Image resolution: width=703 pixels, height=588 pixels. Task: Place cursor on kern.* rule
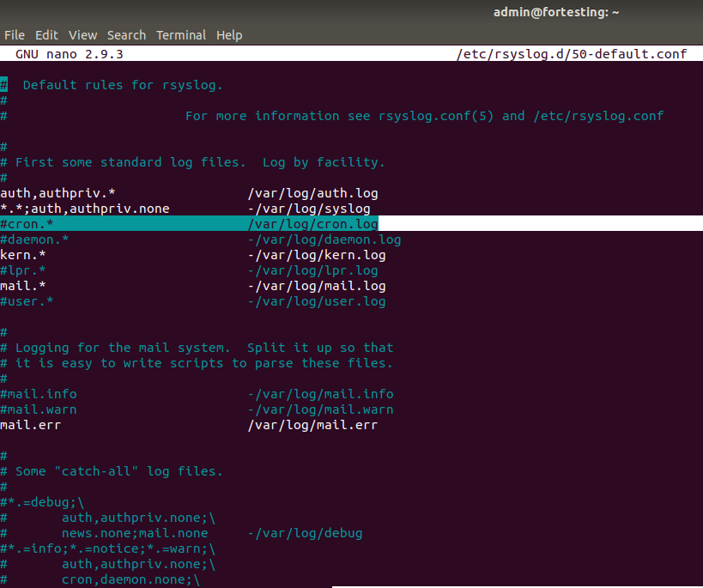[23, 255]
